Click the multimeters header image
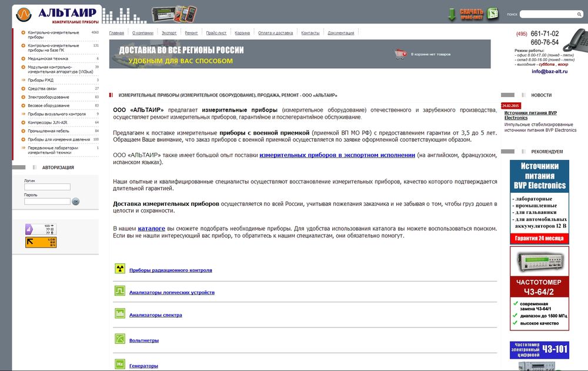The height and width of the screenshot is (371, 588). [174, 14]
